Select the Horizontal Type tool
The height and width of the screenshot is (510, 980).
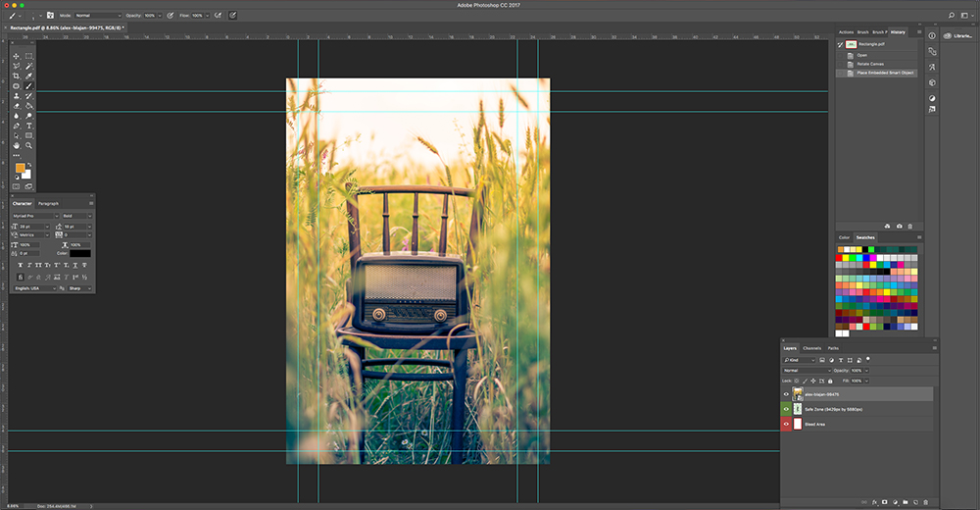pos(29,126)
